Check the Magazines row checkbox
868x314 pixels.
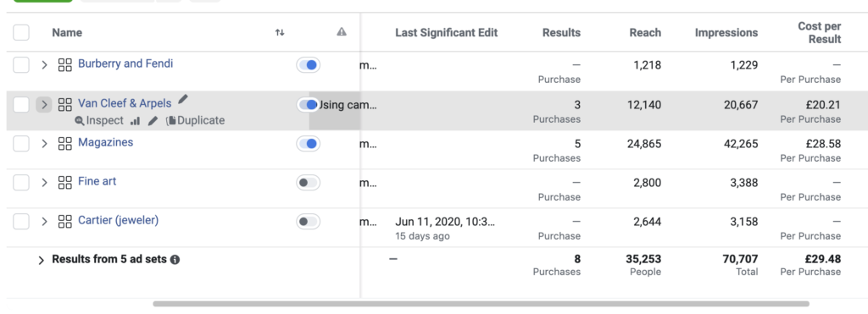pyautogui.click(x=21, y=144)
